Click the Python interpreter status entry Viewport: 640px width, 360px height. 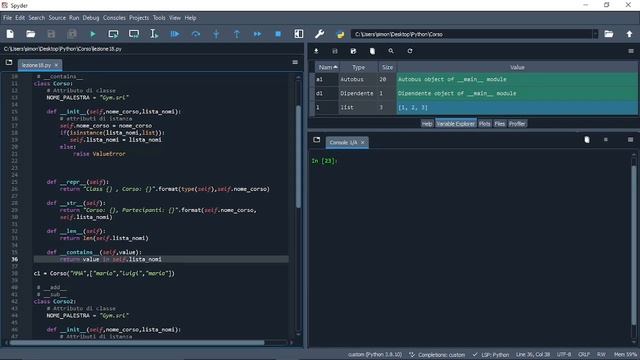pyautogui.click(x=375, y=355)
